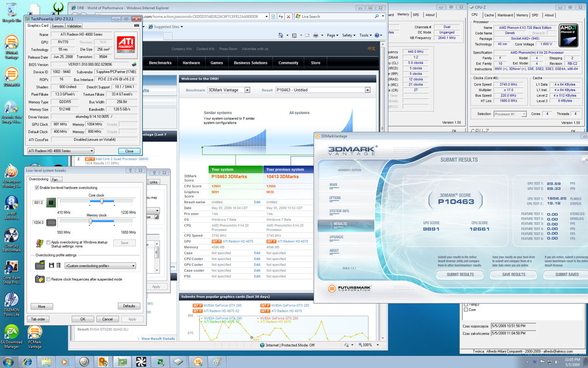
Task: Open 3DMark Vantage desktop shortcut
Action: pyautogui.click(x=11, y=47)
